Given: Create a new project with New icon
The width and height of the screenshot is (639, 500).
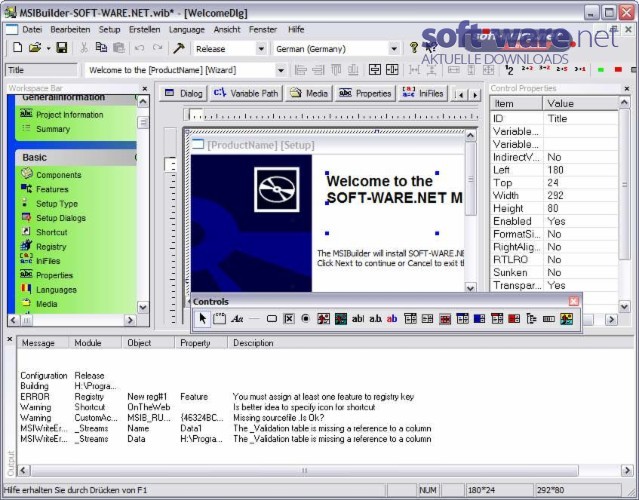Looking at the screenshot, I should [x=17, y=48].
